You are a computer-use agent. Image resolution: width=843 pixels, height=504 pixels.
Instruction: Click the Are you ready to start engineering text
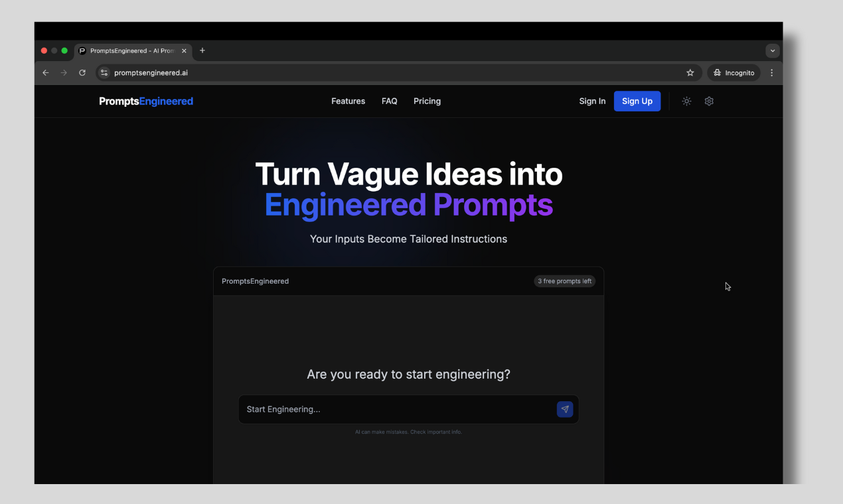408,374
